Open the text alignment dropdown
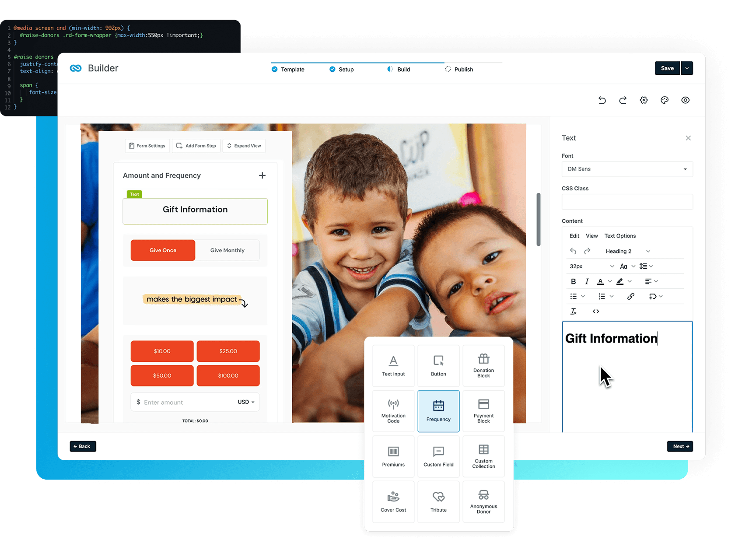 pos(651,281)
